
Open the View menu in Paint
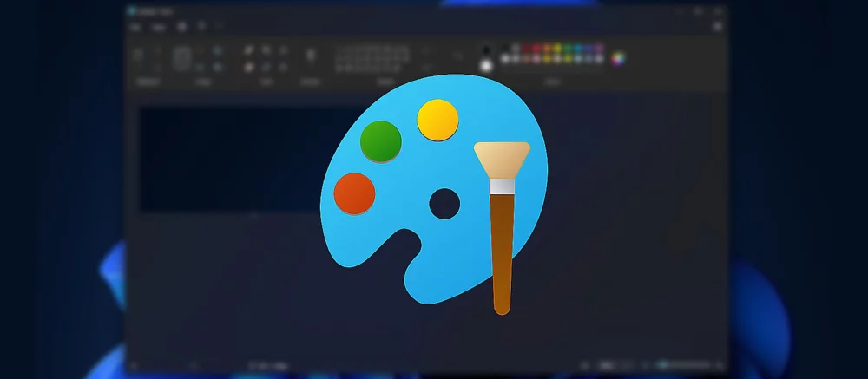click(159, 27)
